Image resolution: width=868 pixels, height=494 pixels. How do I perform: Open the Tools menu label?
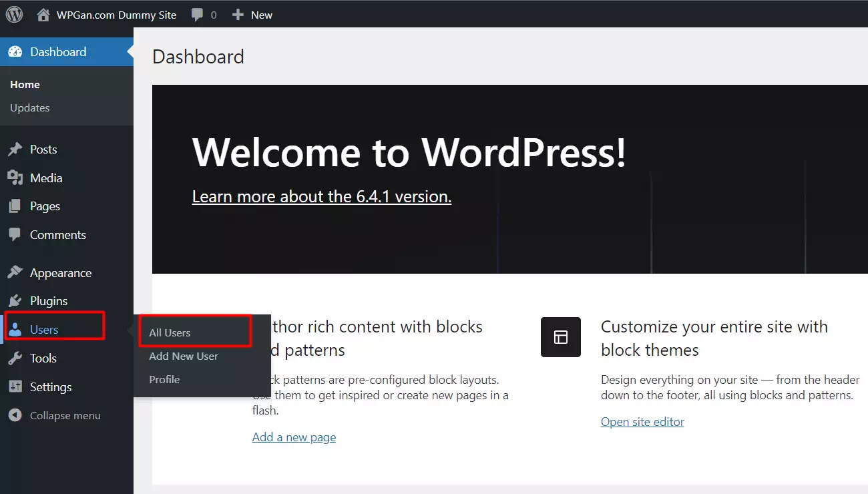tap(43, 358)
